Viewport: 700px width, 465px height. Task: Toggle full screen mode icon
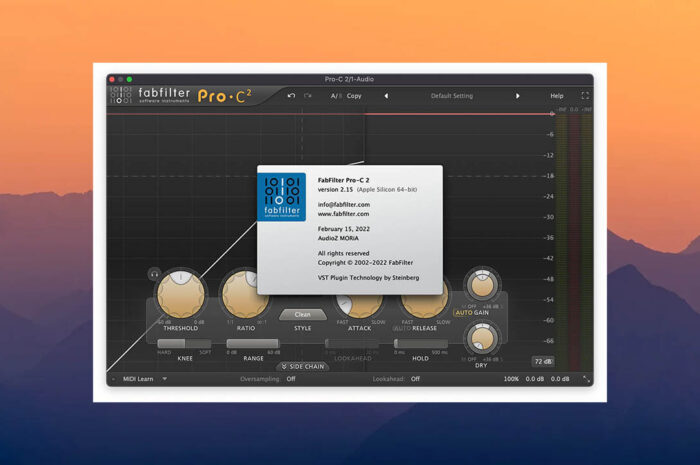click(585, 95)
